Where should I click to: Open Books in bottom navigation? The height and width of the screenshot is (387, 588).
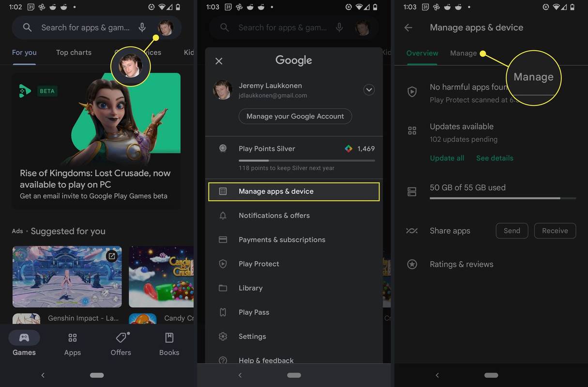pos(169,343)
